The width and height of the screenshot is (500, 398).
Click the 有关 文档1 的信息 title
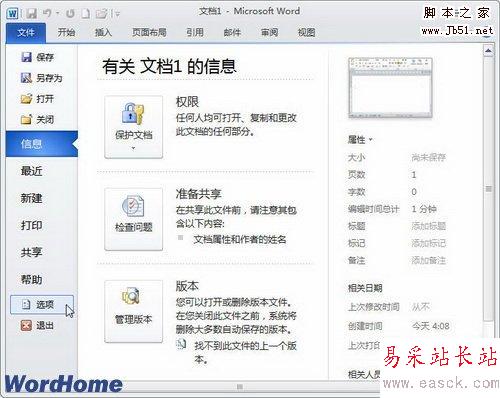click(169, 66)
